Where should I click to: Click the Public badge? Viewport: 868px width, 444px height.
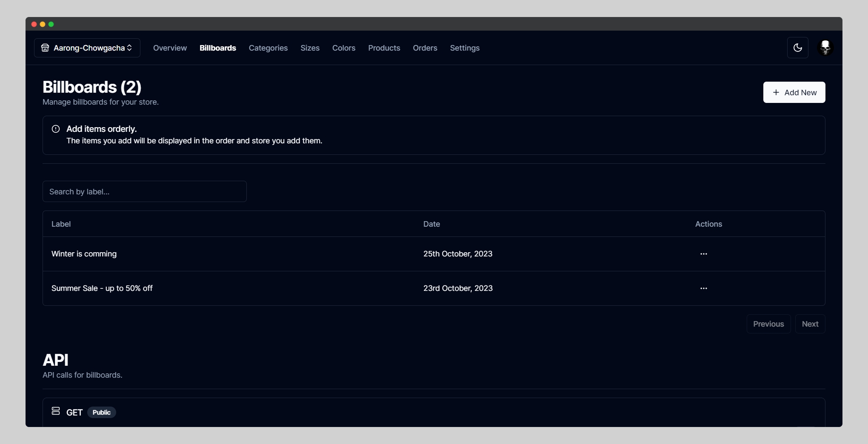102,413
